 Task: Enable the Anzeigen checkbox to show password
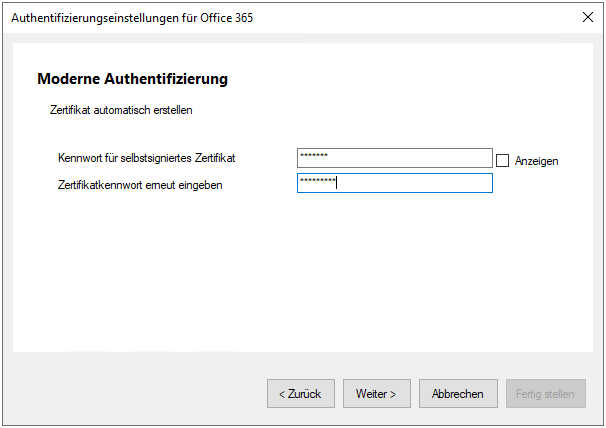coord(502,160)
